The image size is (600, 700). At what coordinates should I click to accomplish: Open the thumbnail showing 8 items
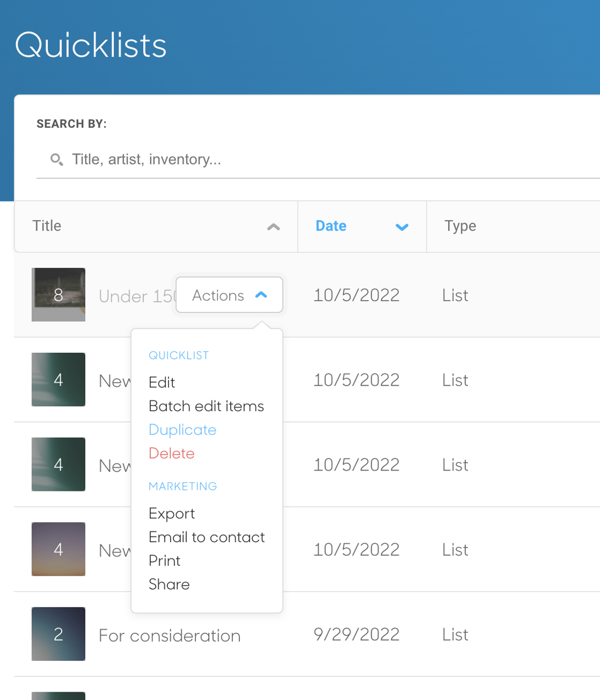click(x=58, y=294)
